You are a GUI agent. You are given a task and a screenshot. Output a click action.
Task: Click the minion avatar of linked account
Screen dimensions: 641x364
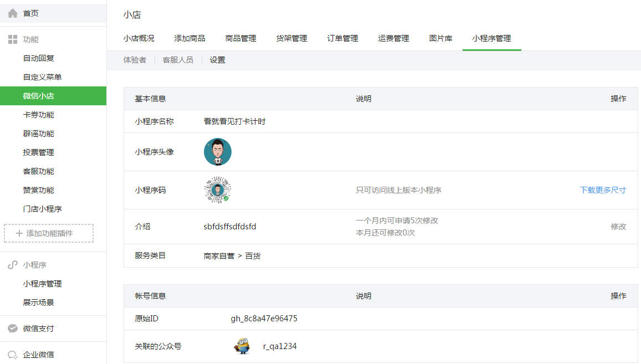point(243,346)
